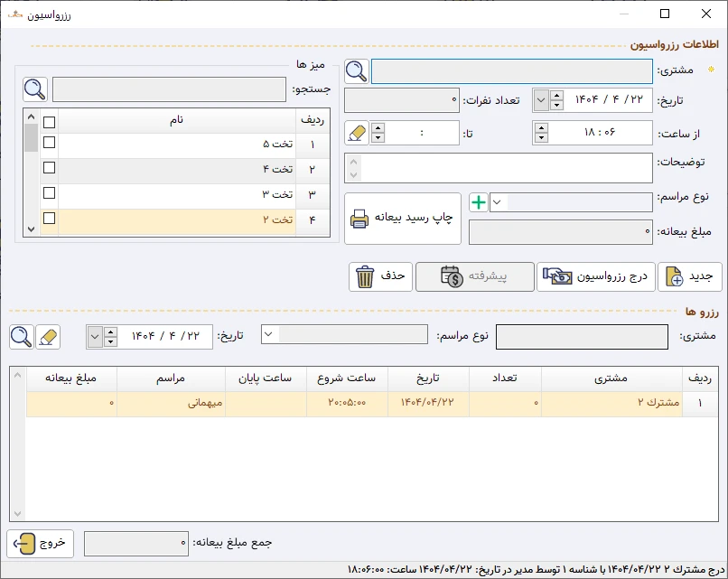Click the ۱۴۰۴/۰۴/۲۲ date cell in grid

click(428, 403)
